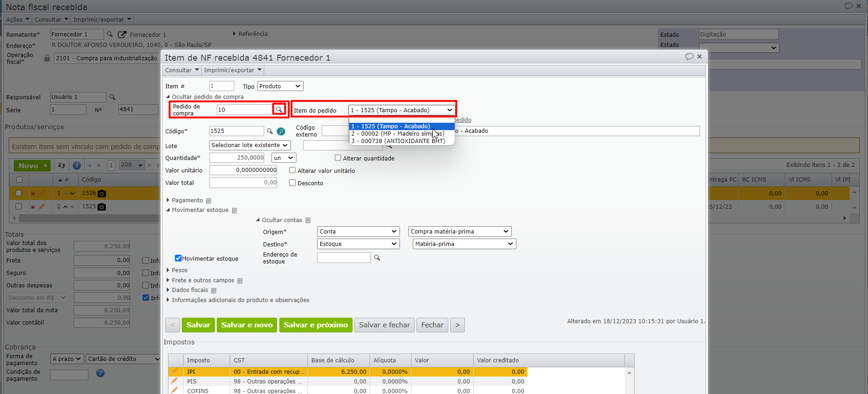Viewport: 868px width, 394px height.
Task: Click the blue help icon in grid toolbar
Action: coord(77,166)
